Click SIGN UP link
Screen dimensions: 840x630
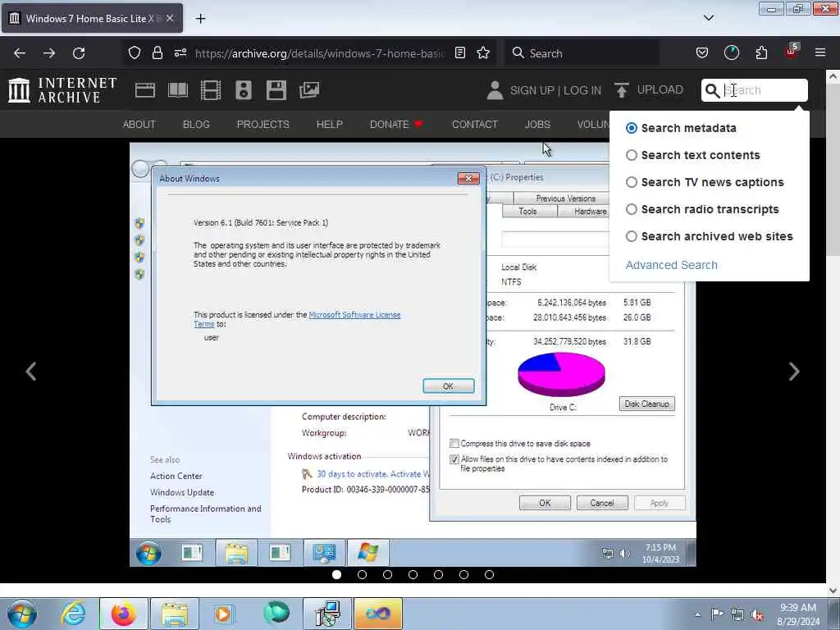coord(532,90)
